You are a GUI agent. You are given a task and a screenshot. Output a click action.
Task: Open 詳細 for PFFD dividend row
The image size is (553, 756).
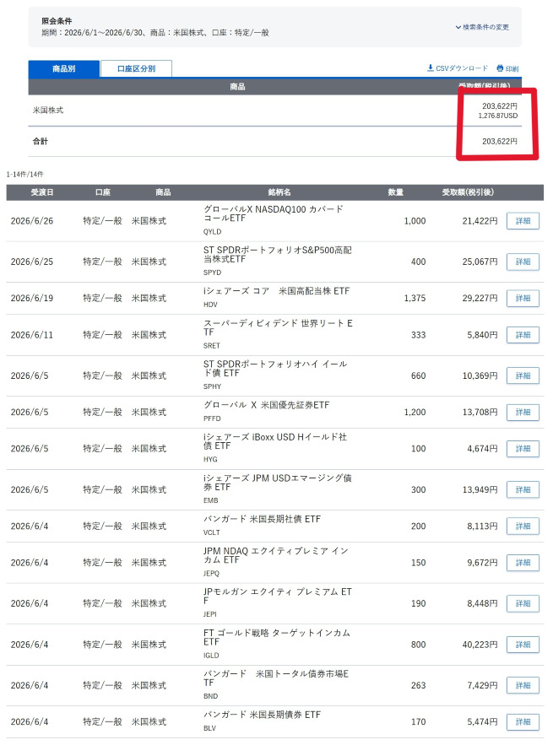tap(523, 413)
